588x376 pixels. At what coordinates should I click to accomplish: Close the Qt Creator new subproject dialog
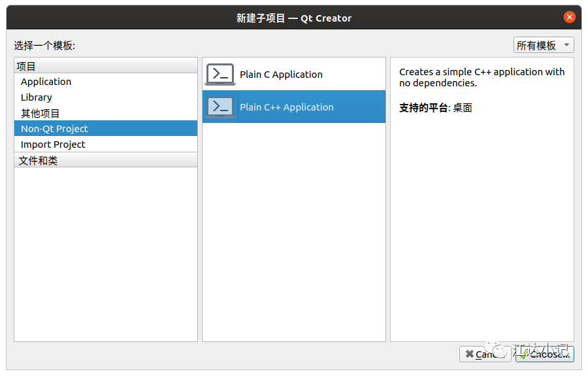[569, 17]
